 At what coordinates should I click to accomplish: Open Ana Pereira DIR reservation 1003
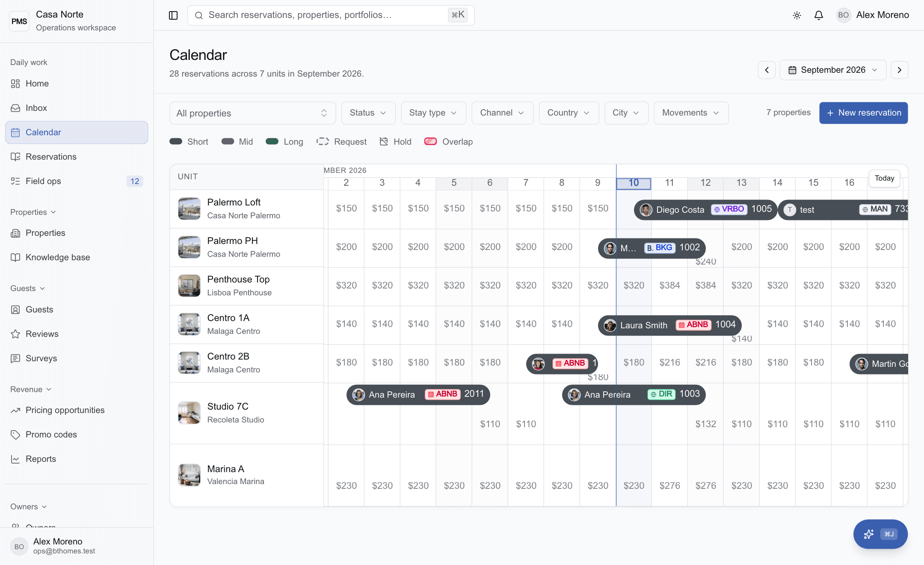click(634, 395)
